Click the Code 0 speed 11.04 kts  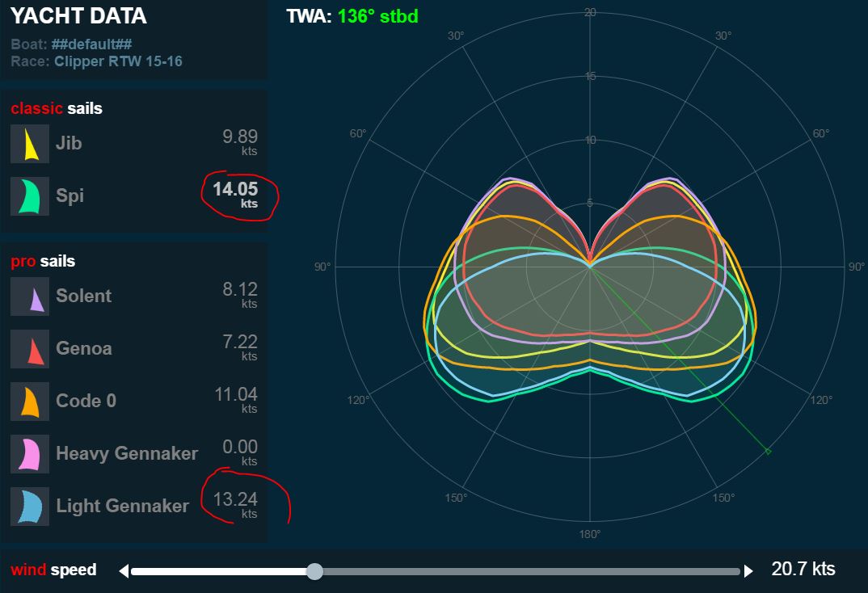(x=236, y=400)
